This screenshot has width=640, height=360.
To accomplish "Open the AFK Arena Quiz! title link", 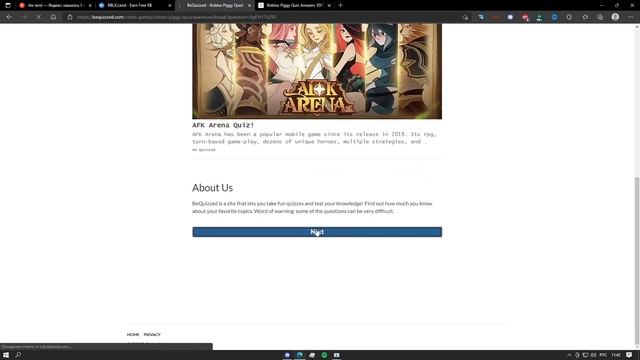I will 223,125.
